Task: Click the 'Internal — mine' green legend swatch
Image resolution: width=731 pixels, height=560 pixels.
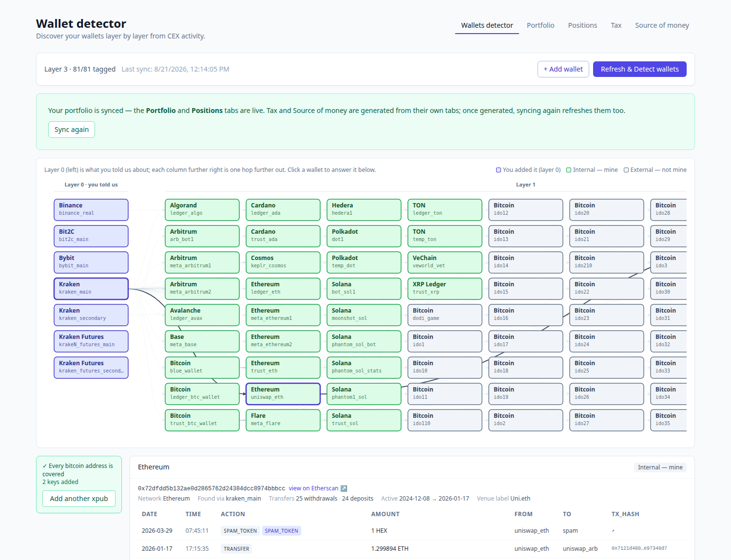Action: click(569, 170)
